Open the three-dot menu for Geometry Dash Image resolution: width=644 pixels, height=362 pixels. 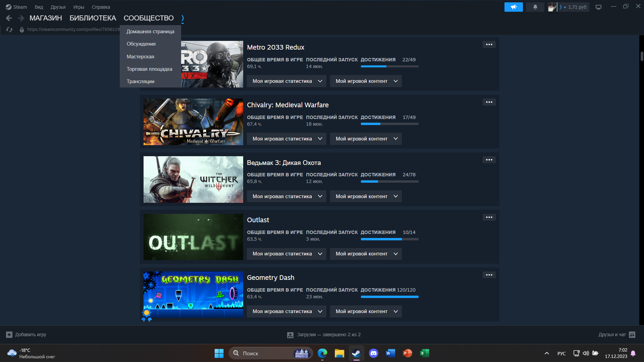[x=489, y=275]
